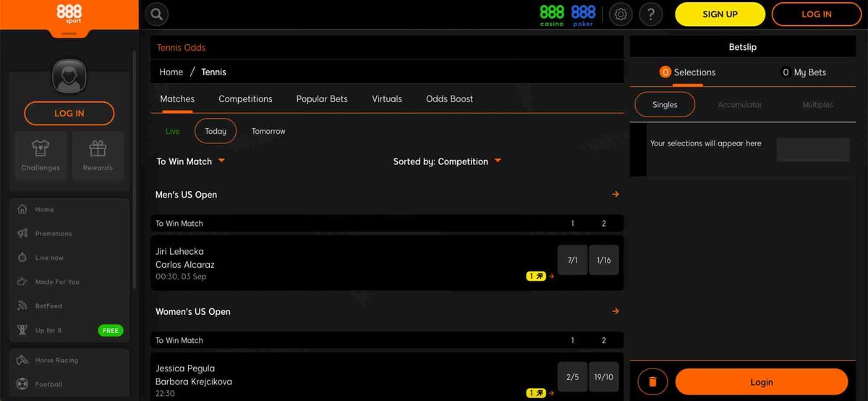Open the search magnifier icon
This screenshot has width=868, height=401.
point(157,14)
